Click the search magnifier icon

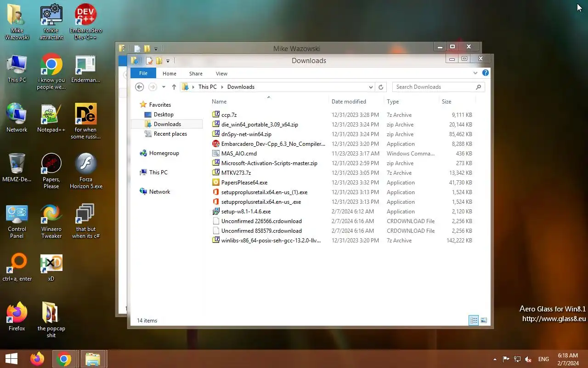(x=478, y=87)
